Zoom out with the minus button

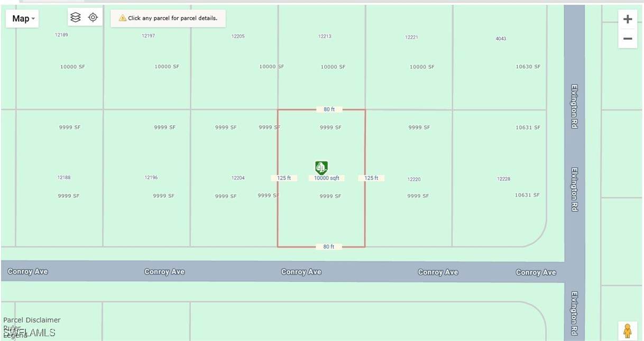click(628, 39)
